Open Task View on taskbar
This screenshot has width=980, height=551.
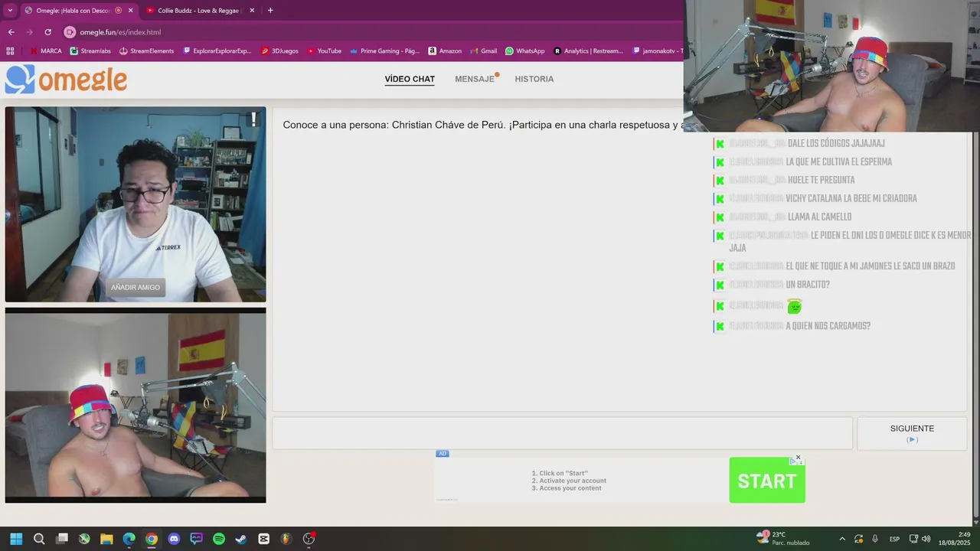(x=62, y=539)
